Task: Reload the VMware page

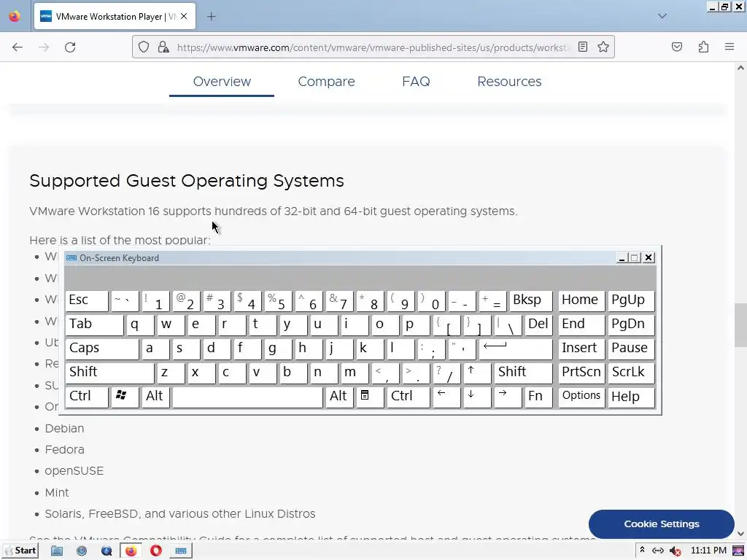Action: [70, 47]
